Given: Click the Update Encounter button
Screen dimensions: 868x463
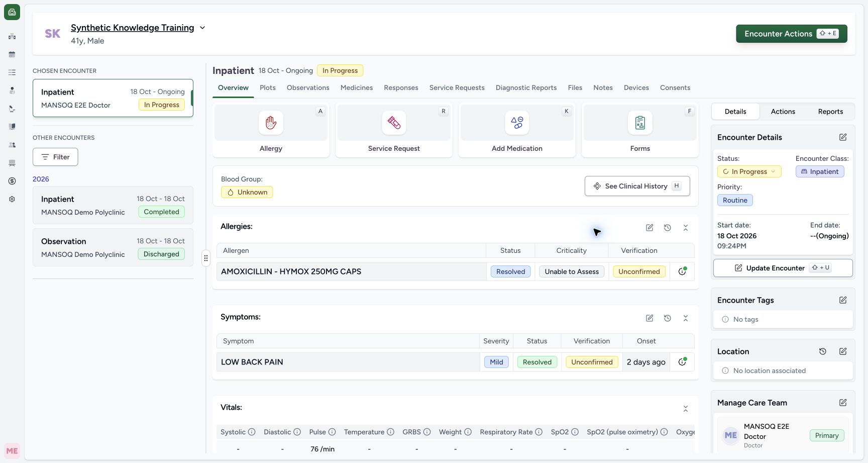Looking at the screenshot, I should (x=783, y=268).
